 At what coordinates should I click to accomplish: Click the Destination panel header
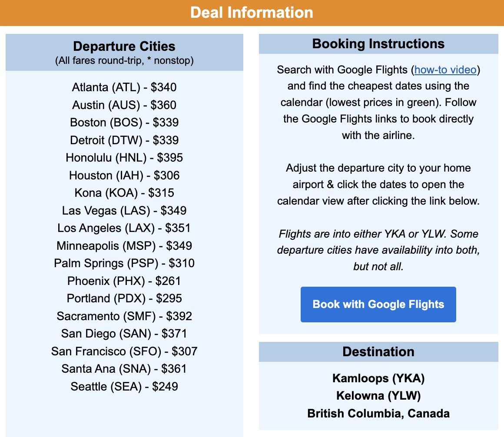[x=378, y=351]
